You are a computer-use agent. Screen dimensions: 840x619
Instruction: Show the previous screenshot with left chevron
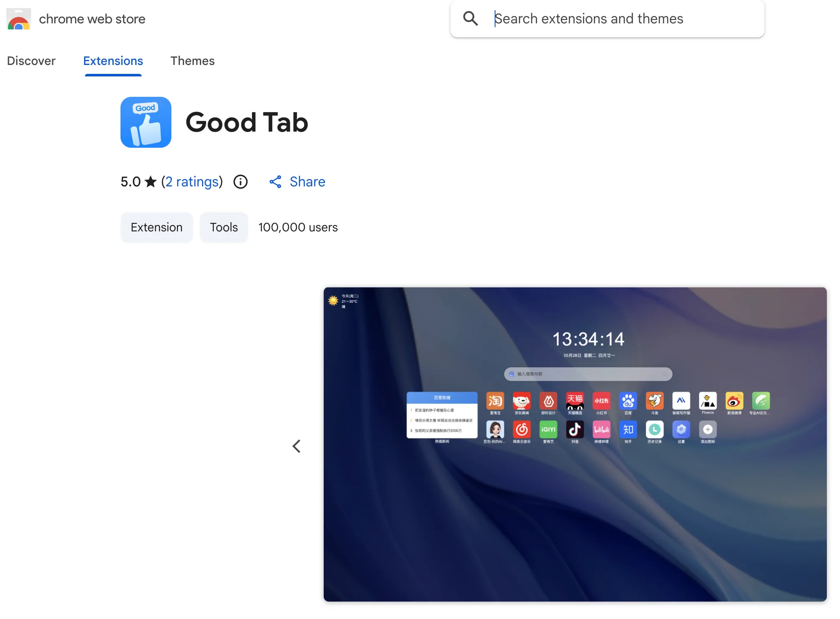[x=297, y=446]
